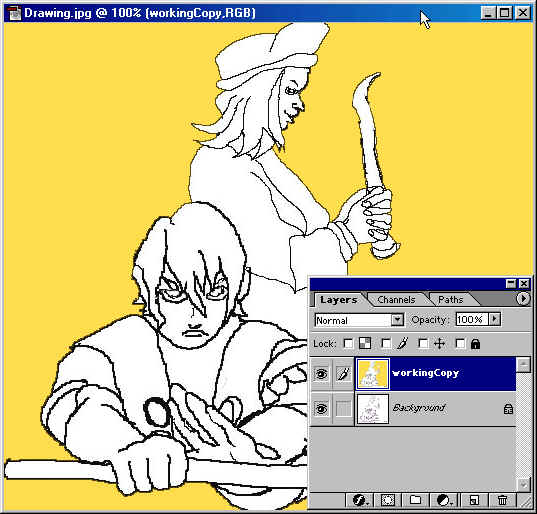Click the paintbrush indicator on workingCopy layer
The width and height of the screenshot is (537, 514).
[x=343, y=374]
